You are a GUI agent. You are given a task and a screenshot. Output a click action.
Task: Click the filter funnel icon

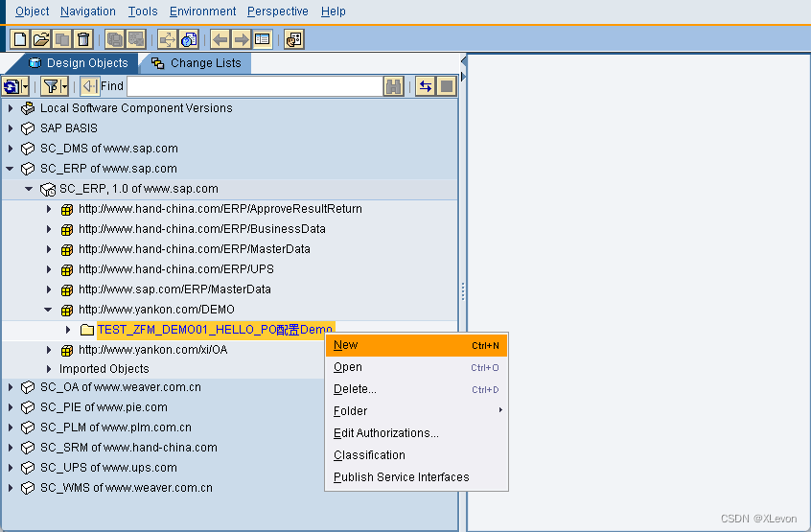click(51, 86)
